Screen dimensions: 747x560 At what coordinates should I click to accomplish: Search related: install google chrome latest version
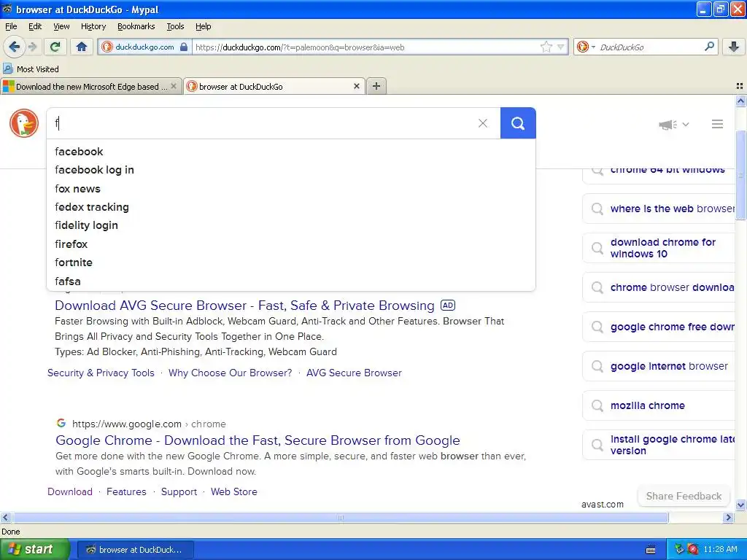pyautogui.click(x=659, y=445)
